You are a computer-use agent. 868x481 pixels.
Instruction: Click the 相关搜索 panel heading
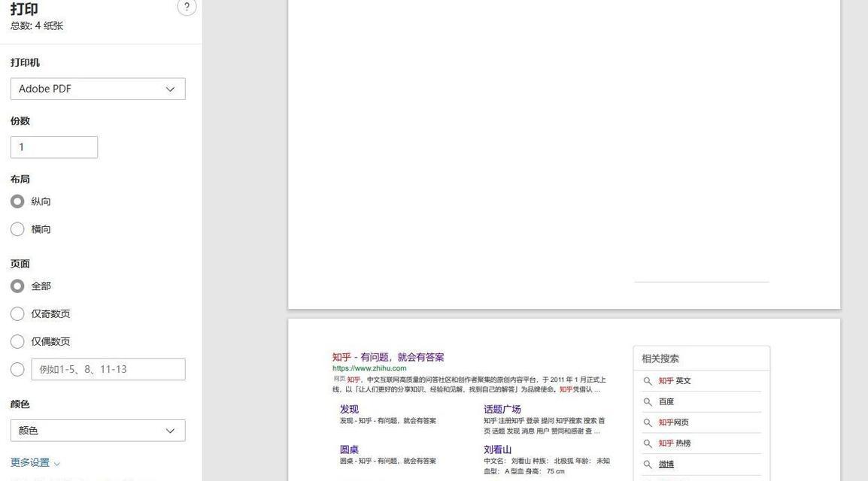click(660, 358)
